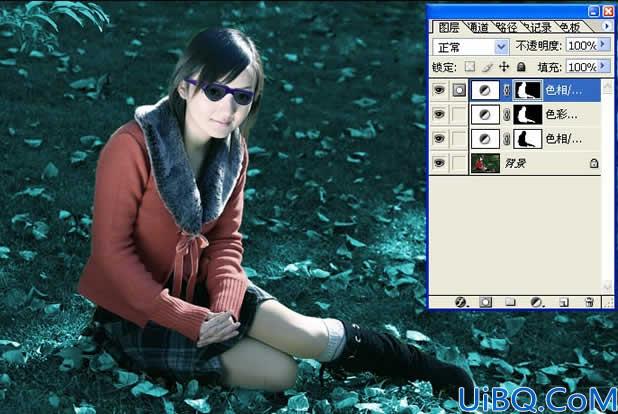
Task: Click the 不透明度 100% value field
Action: point(582,45)
